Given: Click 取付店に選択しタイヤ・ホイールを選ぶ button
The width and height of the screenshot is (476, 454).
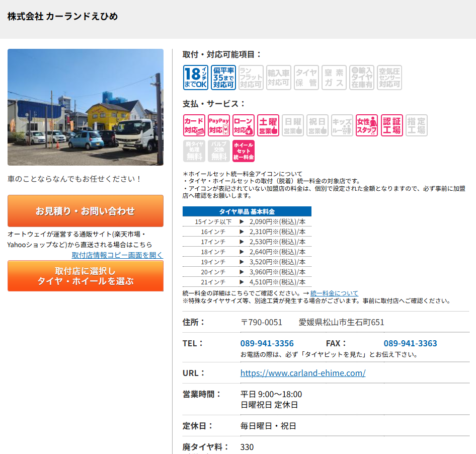Looking at the screenshot, I should click(86, 276).
